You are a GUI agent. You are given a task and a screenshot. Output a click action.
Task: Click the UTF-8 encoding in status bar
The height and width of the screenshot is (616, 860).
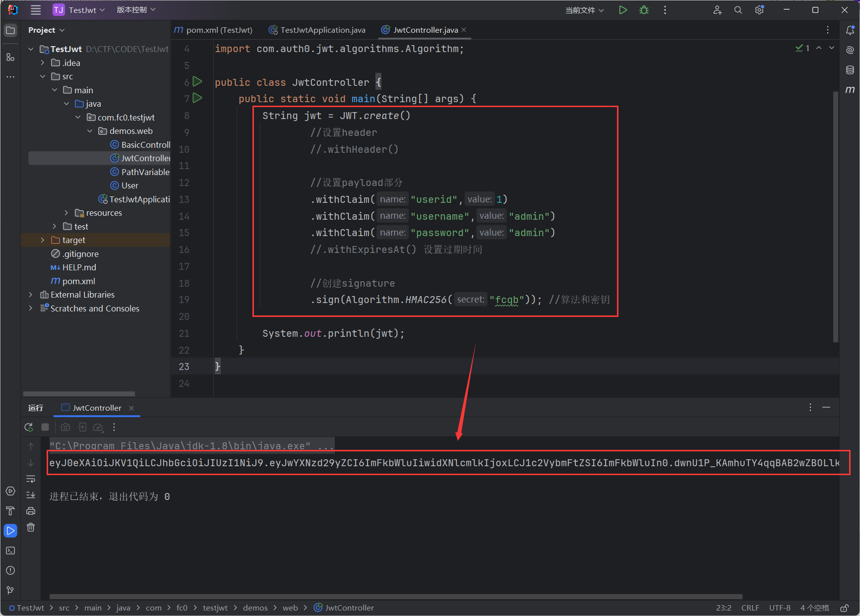pos(780,608)
